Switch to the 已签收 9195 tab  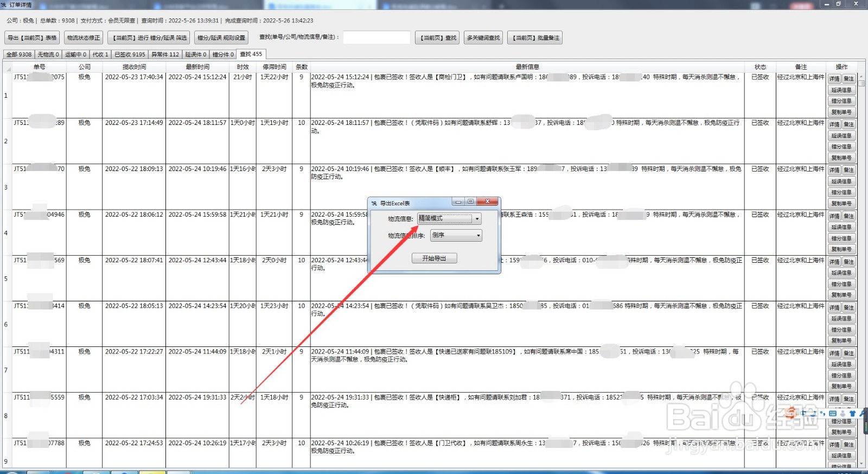pyautogui.click(x=130, y=55)
